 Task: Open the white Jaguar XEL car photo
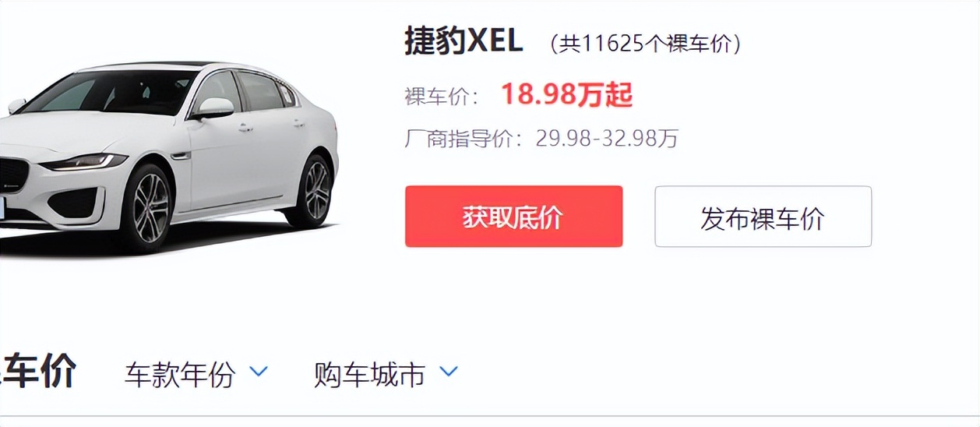(x=169, y=156)
